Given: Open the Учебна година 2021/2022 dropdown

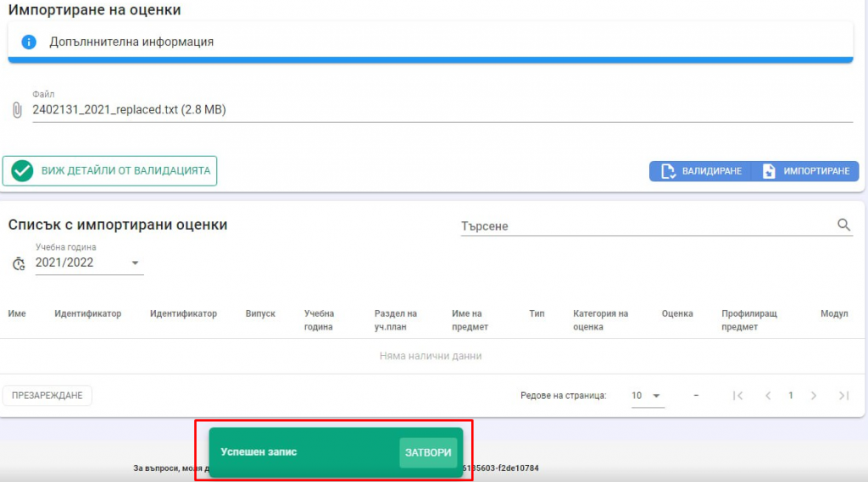Looking at the screenshot, I should coord(89,263).
